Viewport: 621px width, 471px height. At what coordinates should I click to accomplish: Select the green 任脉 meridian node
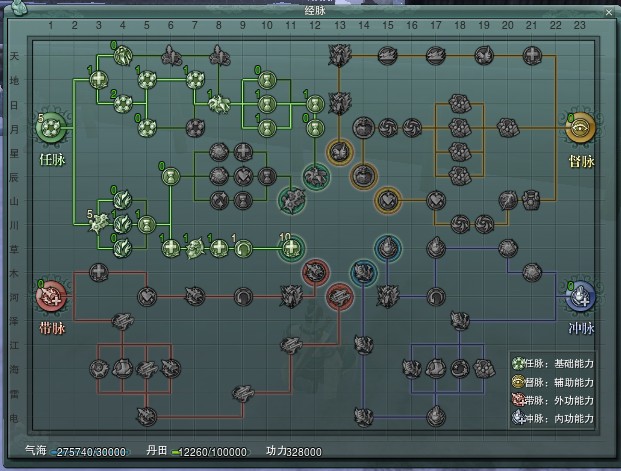(x=52, y=128)
